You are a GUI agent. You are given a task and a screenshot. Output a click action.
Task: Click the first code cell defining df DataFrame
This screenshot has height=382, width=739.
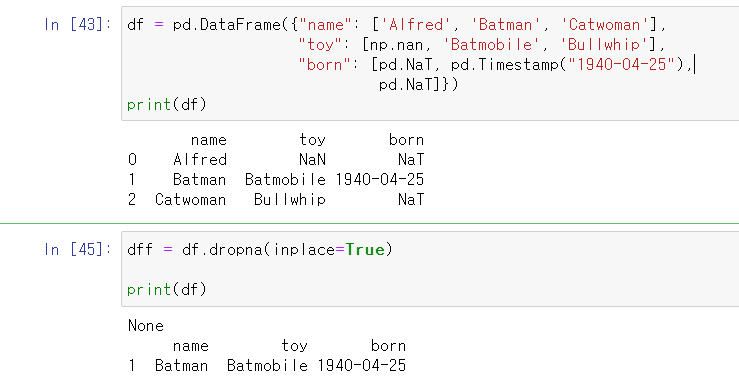(x=430, y=64)
